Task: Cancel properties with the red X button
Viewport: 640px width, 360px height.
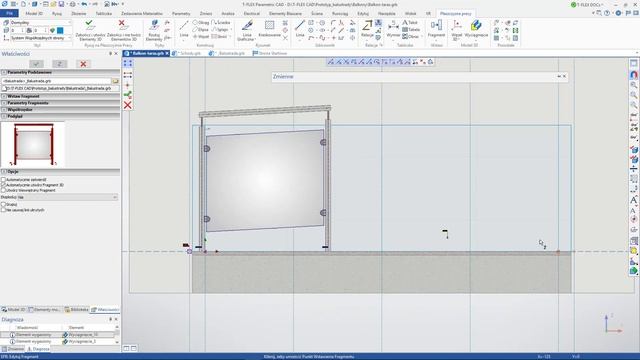Action: [x=83, y=64]
